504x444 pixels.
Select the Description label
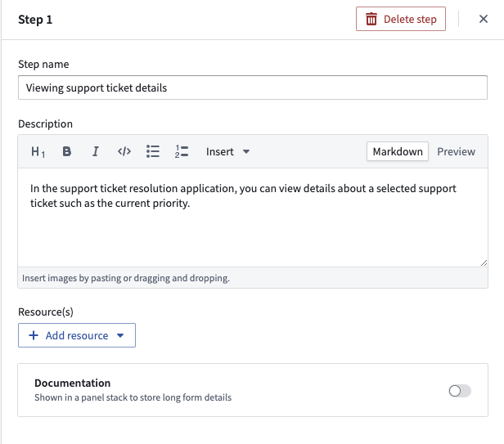pos(45,123)
